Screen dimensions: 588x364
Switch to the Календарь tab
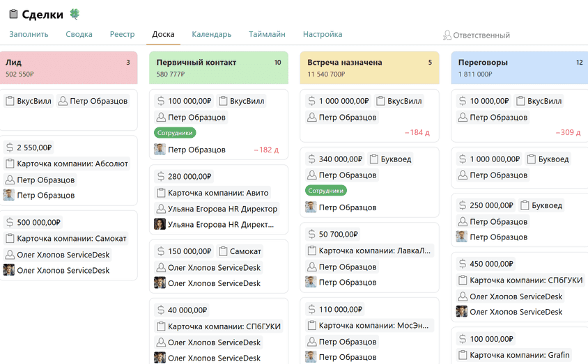pyautogui.click(x=211, y=34)
